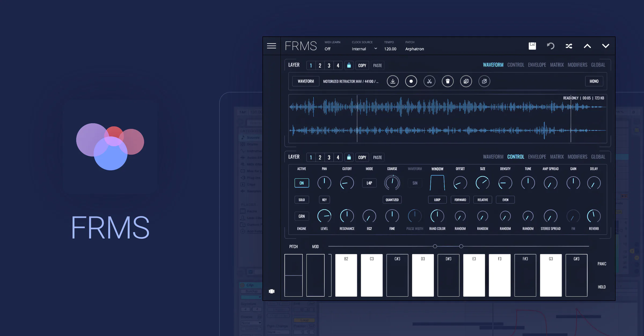
Task: Select WAVEFORM tab in lower layer panel
Action: 493,157
